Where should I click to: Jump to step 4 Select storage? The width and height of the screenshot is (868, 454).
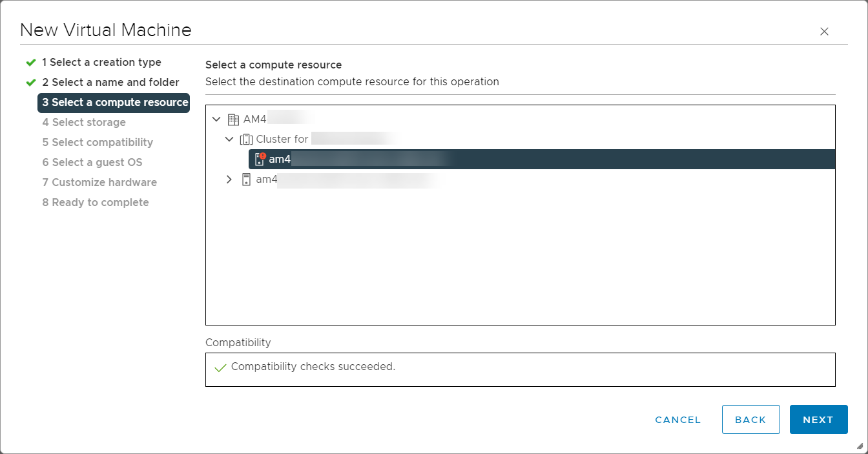84,123
